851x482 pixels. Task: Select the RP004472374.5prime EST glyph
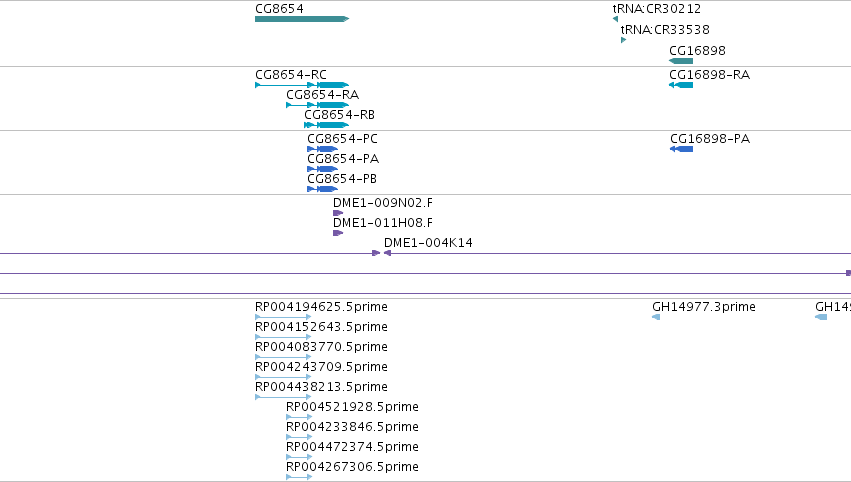(299, 457)
